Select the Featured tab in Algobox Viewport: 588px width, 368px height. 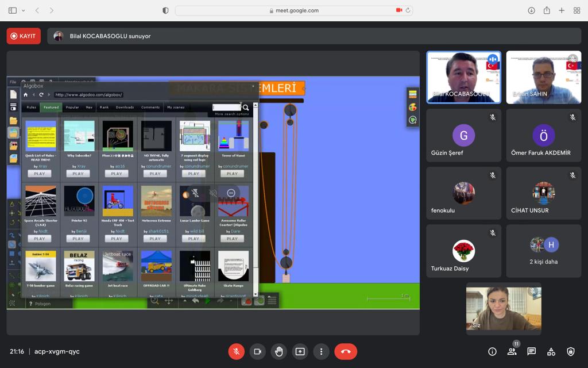51,108
